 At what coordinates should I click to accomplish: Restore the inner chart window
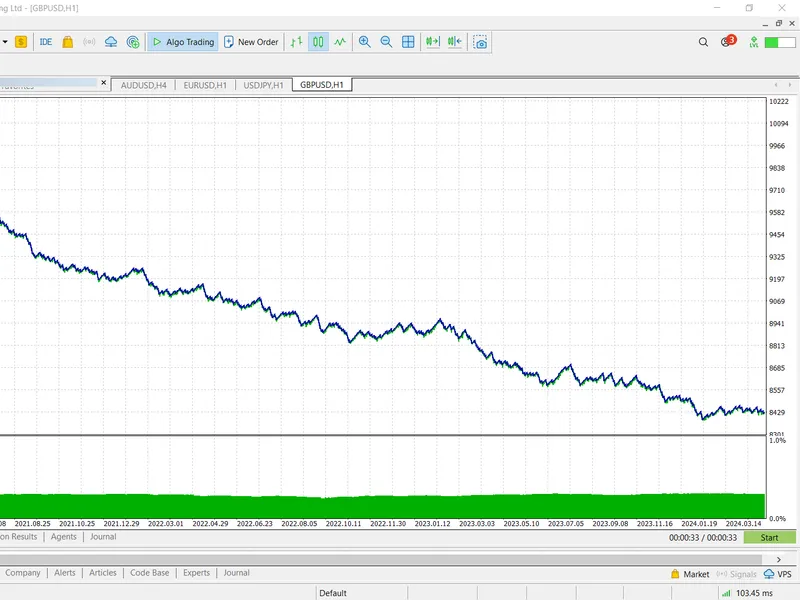[779, 23]
